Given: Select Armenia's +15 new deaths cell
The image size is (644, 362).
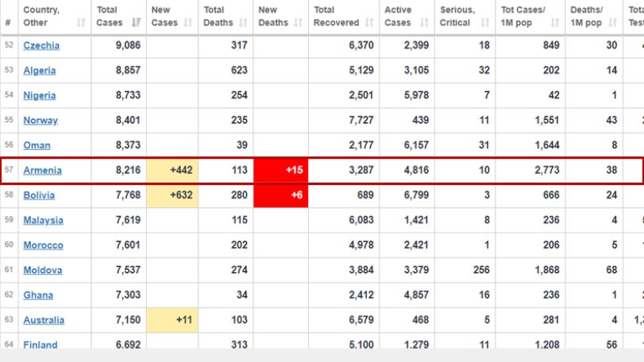Looking at the screenshot, I should coord(281,171).
